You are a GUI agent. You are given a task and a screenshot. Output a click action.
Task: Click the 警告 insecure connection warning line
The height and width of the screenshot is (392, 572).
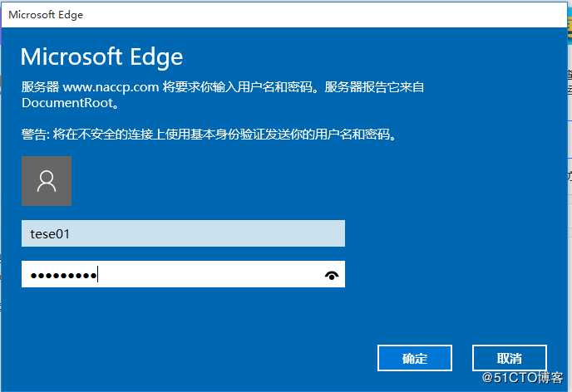click(209, 135)
